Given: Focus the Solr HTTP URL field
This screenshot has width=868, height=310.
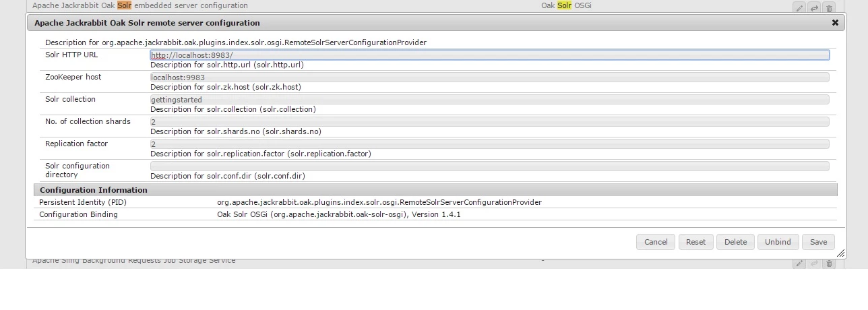Looking at the screenshot, I should click(x=489, y=55).
